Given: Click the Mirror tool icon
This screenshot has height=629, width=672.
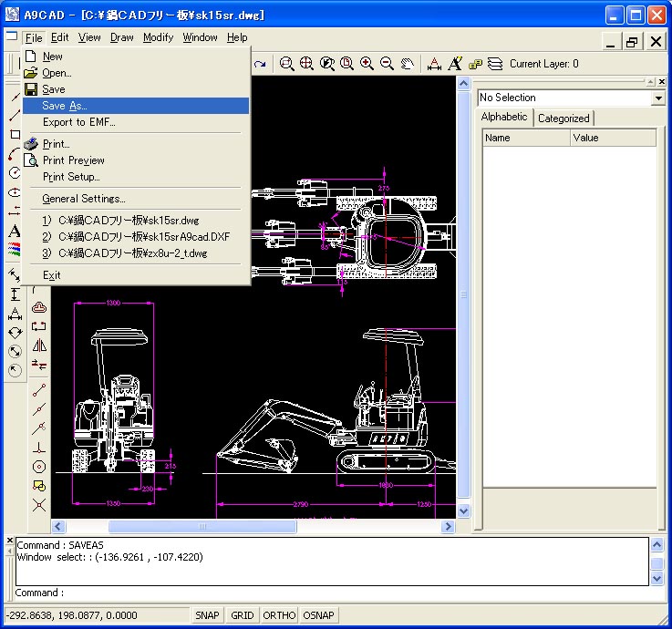Looking at the screenshot, I should pyautogui.click(x=39, y=345).
